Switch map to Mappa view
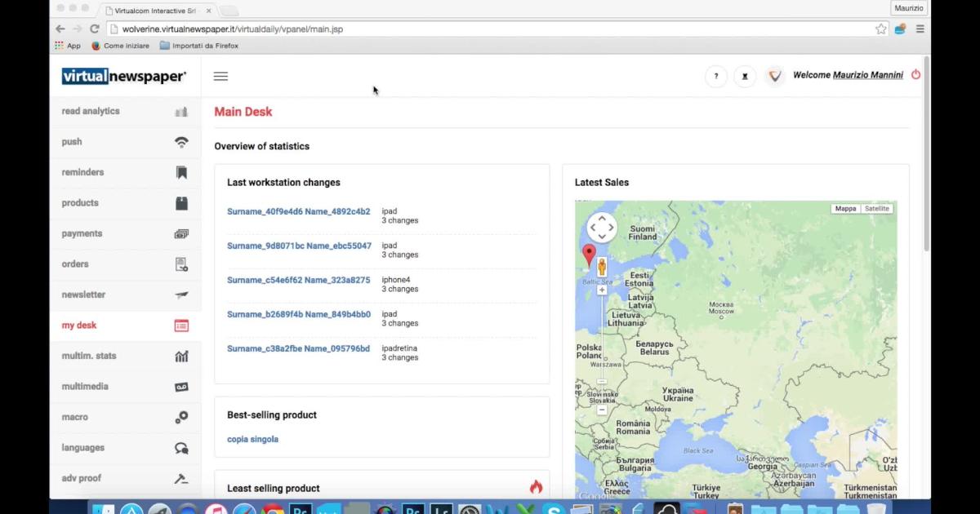This screenshot has height=514, width=980. click(845, 209)
